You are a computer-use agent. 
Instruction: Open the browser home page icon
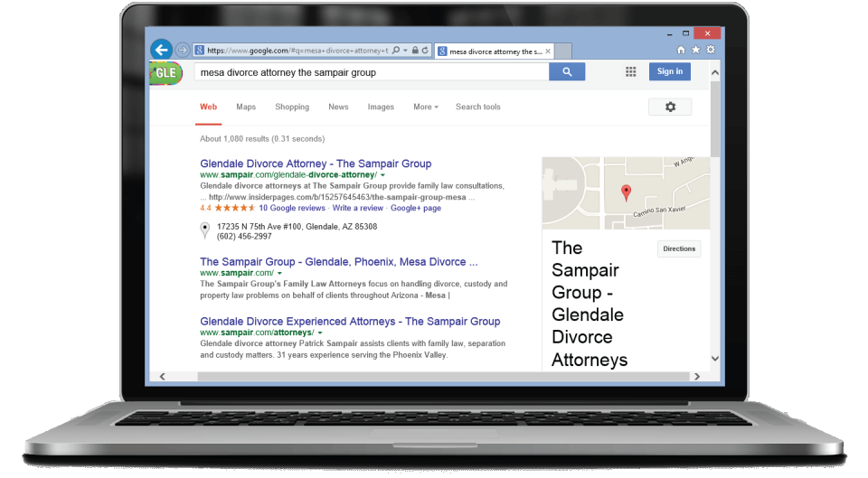[681, 50]
